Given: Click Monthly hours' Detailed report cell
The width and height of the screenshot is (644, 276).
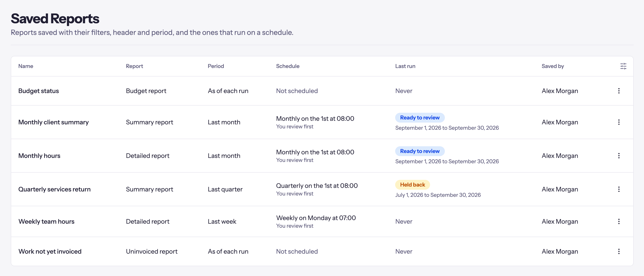Looking at the screenshot, I should pos(147,156).
